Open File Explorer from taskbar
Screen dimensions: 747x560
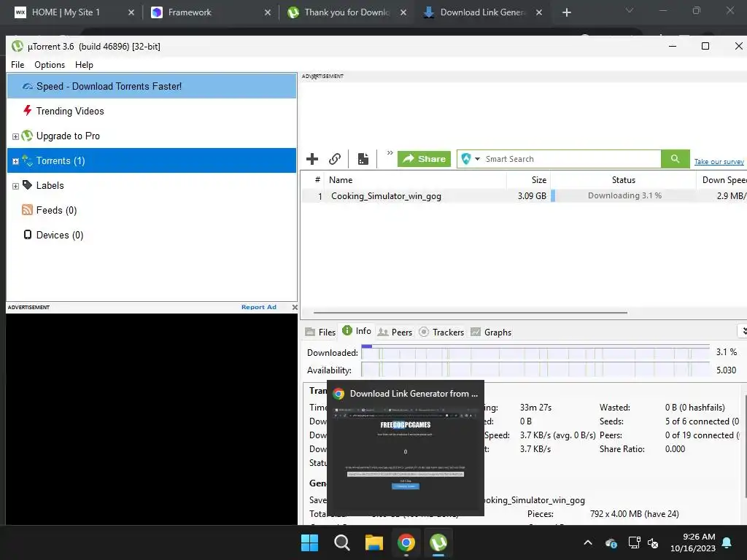tap(374, 542)
